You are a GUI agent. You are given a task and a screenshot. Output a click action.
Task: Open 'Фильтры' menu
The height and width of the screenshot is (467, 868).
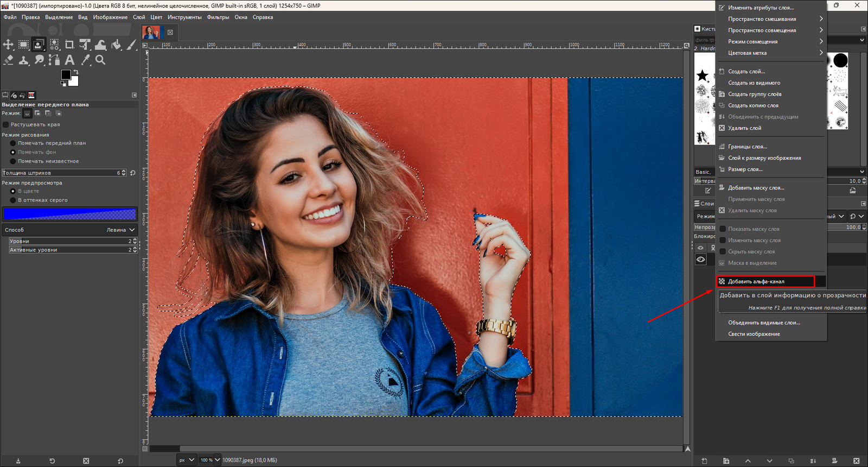pos(218,17)
